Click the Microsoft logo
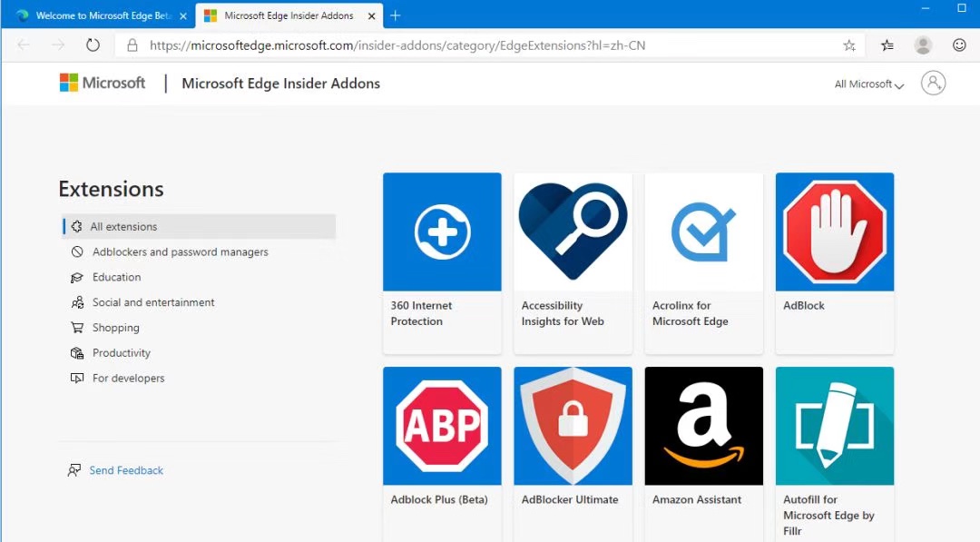 click(103, 83)
